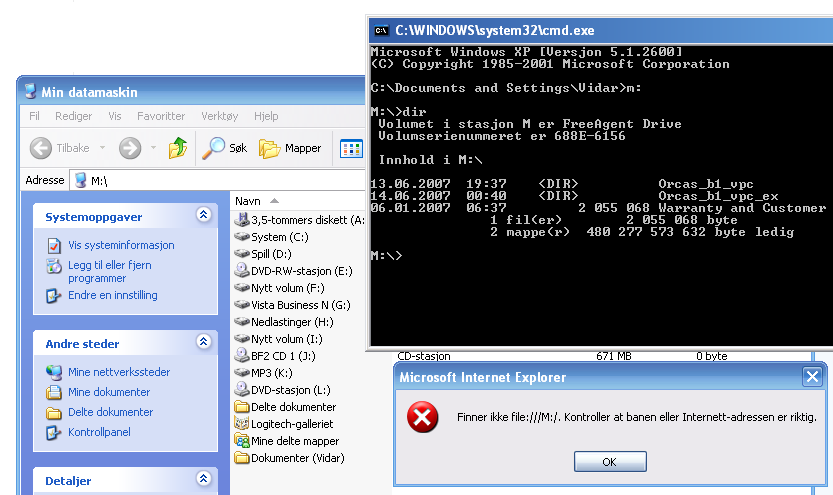Open the 3,5-tommers diskett (A:) drive
This screenshot has width=833, height=495.
coord(300,220)
